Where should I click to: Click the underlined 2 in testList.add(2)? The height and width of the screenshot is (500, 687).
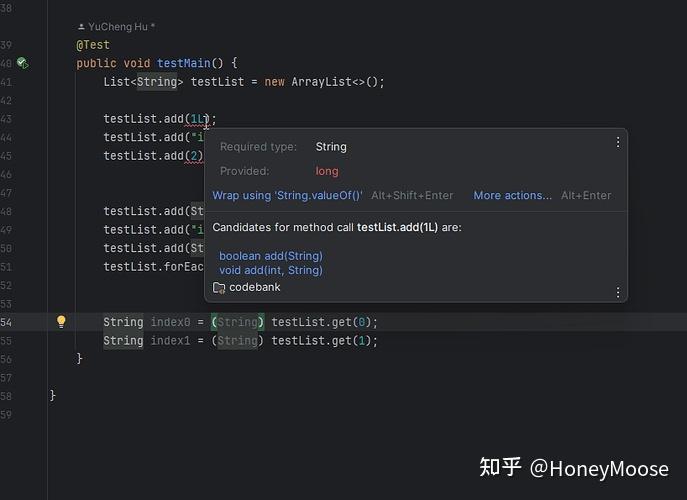point(194,156)
